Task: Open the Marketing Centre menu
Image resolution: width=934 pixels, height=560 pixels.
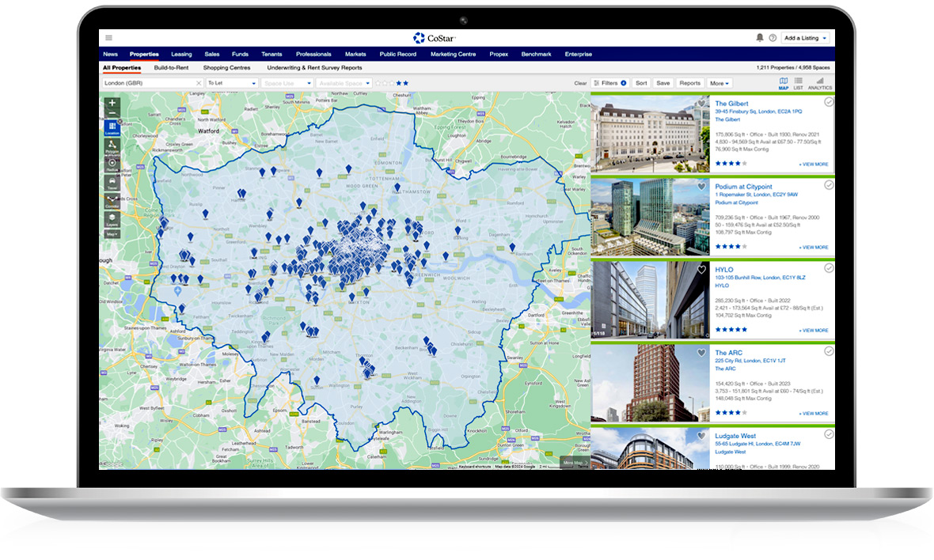Action: pos(454,54)
